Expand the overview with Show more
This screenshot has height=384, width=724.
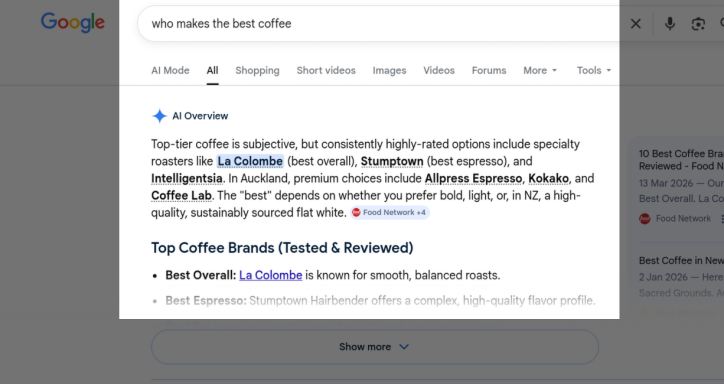pos(375,347)
